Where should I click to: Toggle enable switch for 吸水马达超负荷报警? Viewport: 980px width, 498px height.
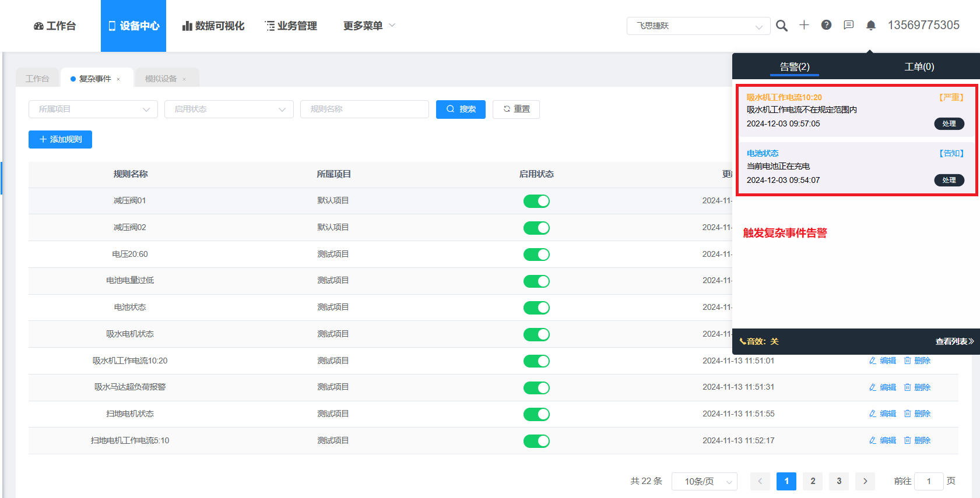coord(536,388)
